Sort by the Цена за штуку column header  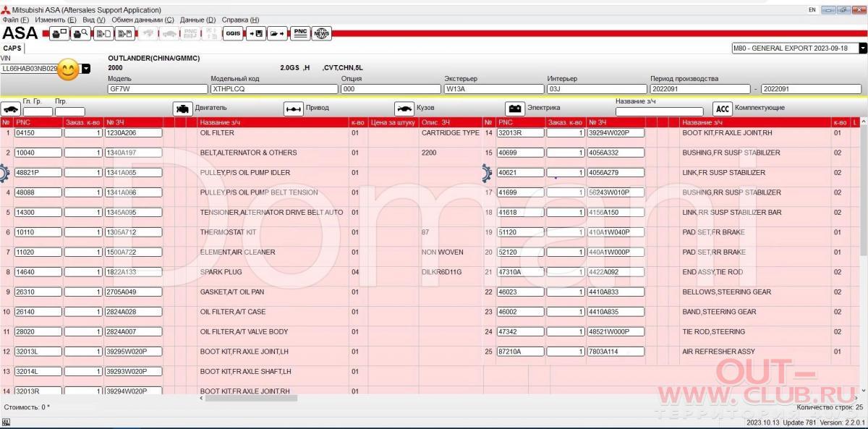pos(393,123)
